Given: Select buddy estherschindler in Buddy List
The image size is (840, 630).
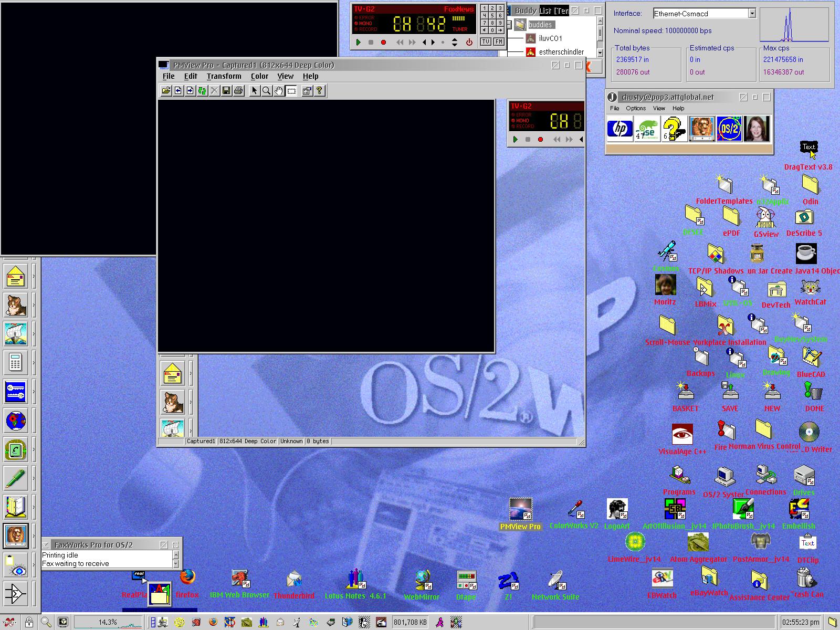Looking at the screenshot, I should click(x=561, y=52).
